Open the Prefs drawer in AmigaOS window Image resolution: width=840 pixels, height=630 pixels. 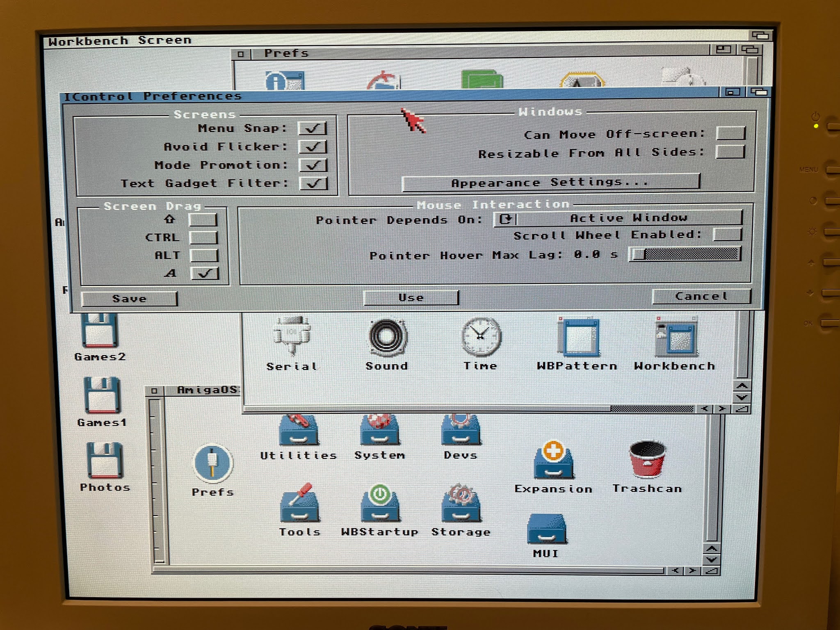212,463
